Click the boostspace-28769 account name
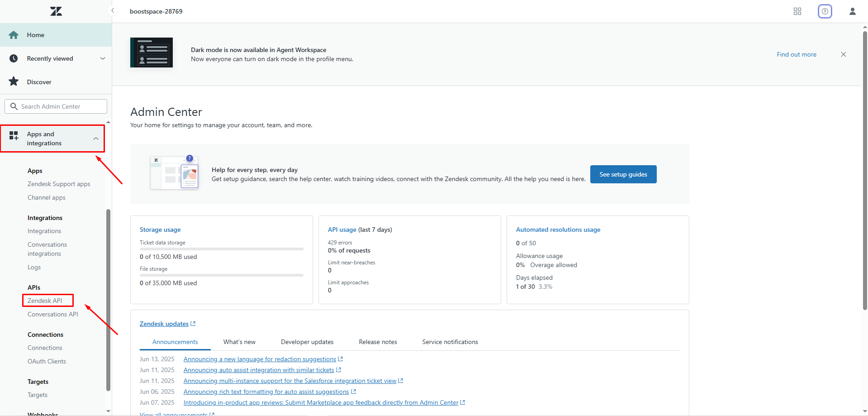Image resolution: width=868 pixels, height=416 pixels. click(x=156, y=11)
